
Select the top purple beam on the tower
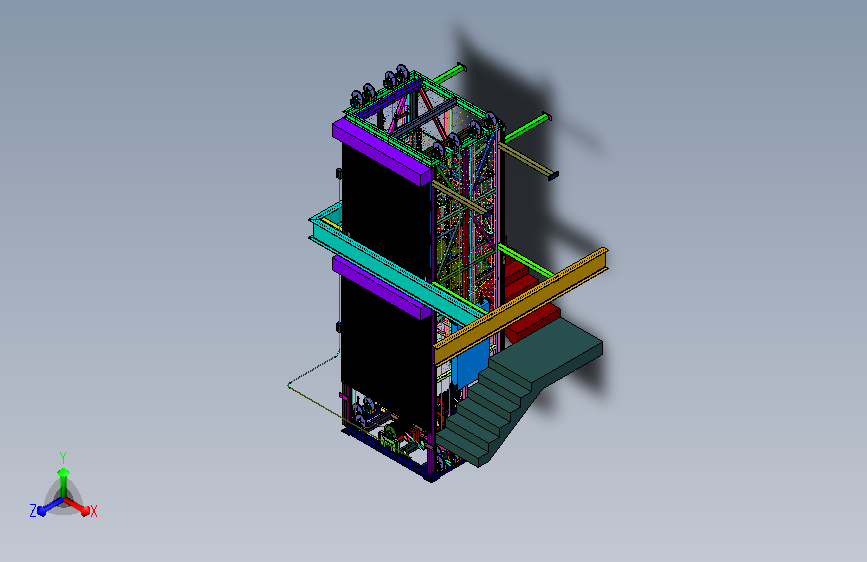[382, 152]
